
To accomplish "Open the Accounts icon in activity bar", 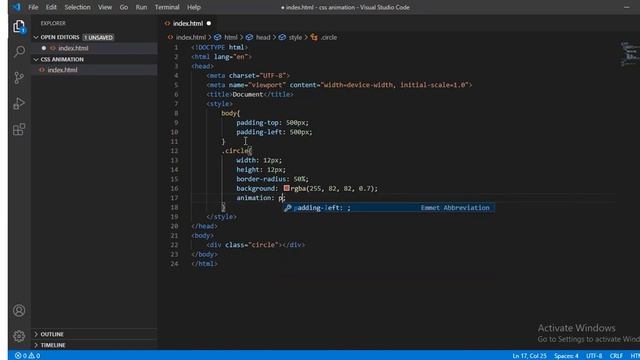I will pyautogui.click(x=19, y=311).
